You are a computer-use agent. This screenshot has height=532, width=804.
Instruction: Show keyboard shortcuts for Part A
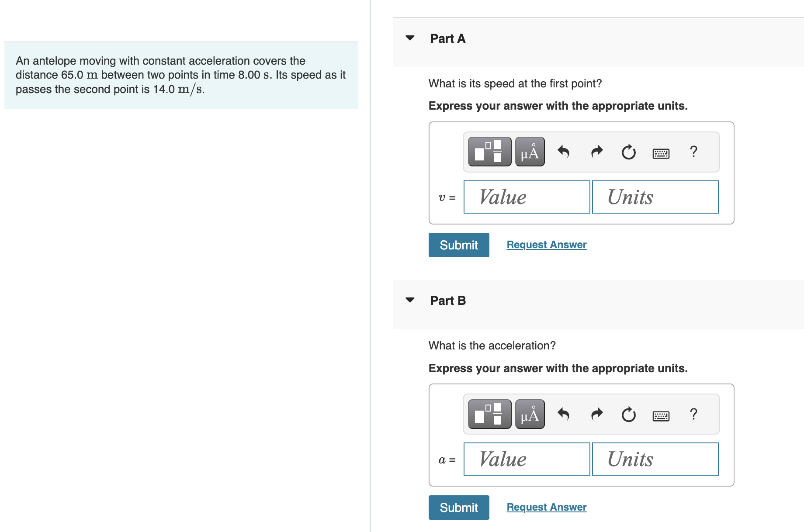(x=661, y=153)
